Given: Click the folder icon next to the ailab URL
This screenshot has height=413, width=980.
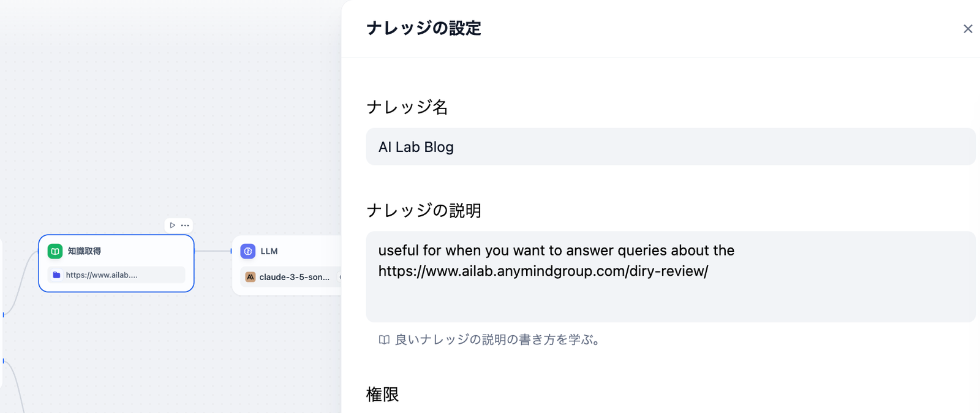Looking at the screenshot, I should pos(58,275).
